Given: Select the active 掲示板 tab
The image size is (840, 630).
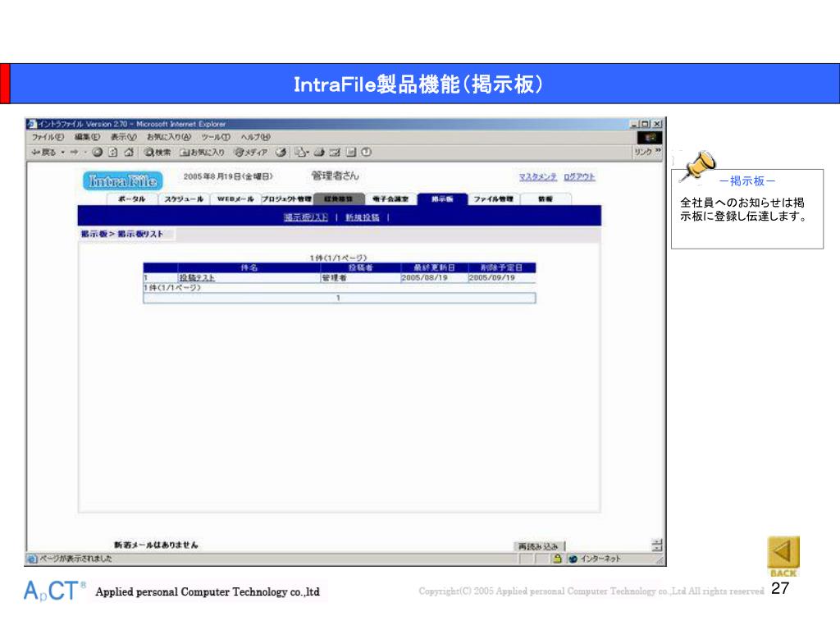Looking at the screenshot, I should [x=442, y=199].
